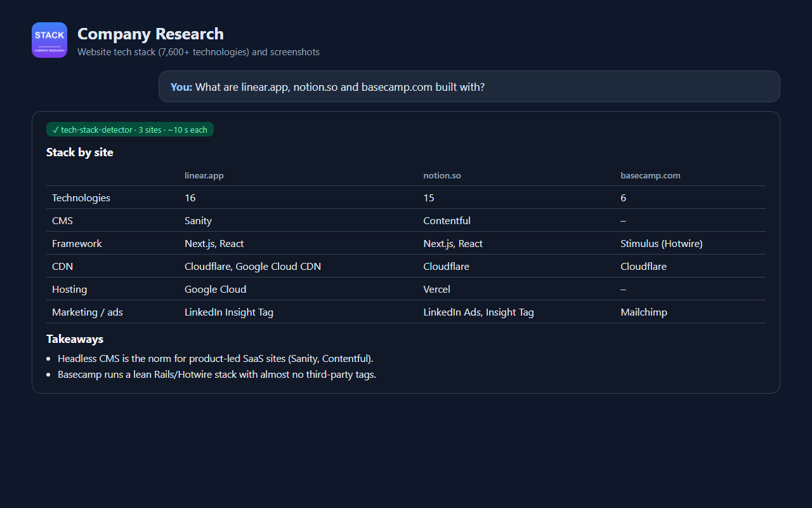812x508 pixels.
Task: Click the Stack by site heading
Action: (80, 152)
